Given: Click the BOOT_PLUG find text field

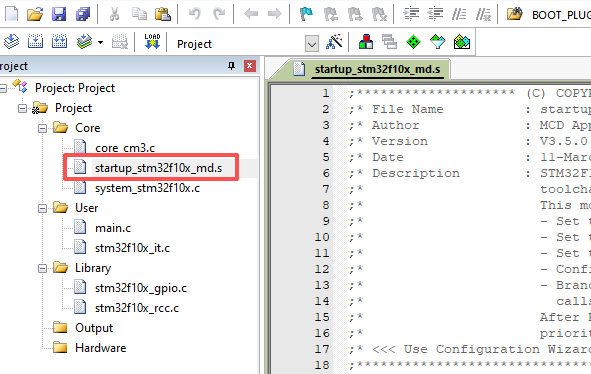Looking at the screenshot, I should [561, 15].
